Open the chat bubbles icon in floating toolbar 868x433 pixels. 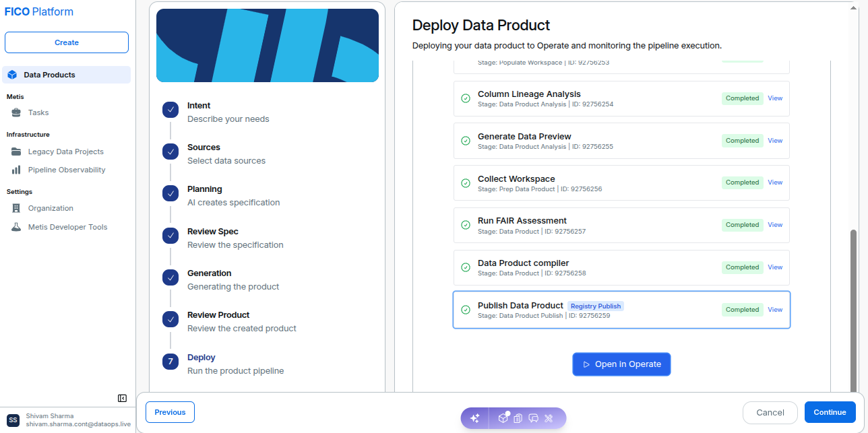(534, 418)
